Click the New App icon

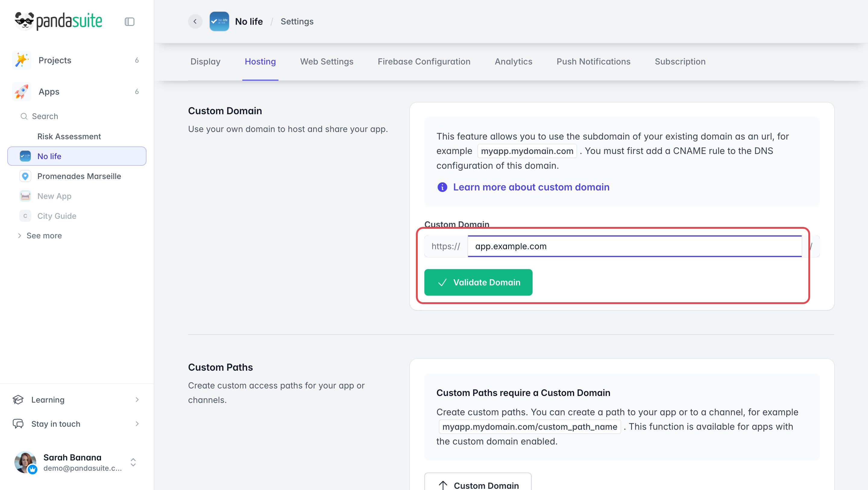coord(25,196)
